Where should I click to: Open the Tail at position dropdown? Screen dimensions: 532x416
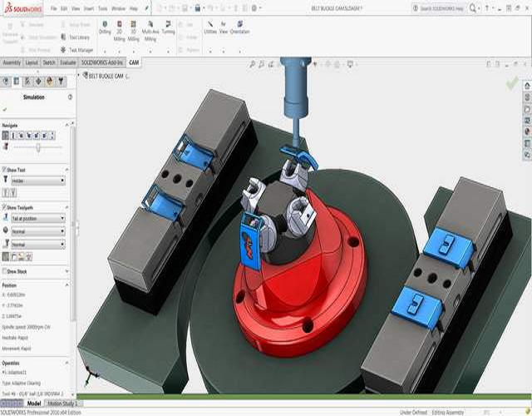coord(38,218)
